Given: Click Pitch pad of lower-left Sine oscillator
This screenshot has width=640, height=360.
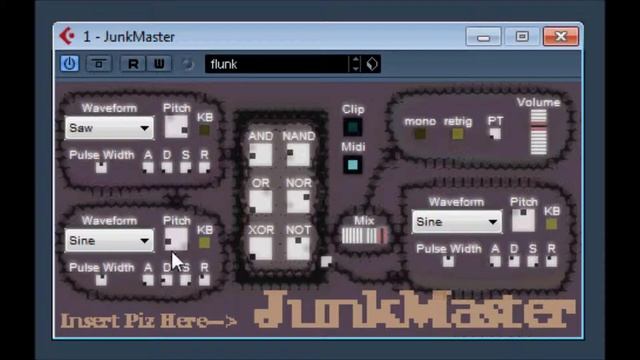Looking at the screenshot, I should [176, 239].
